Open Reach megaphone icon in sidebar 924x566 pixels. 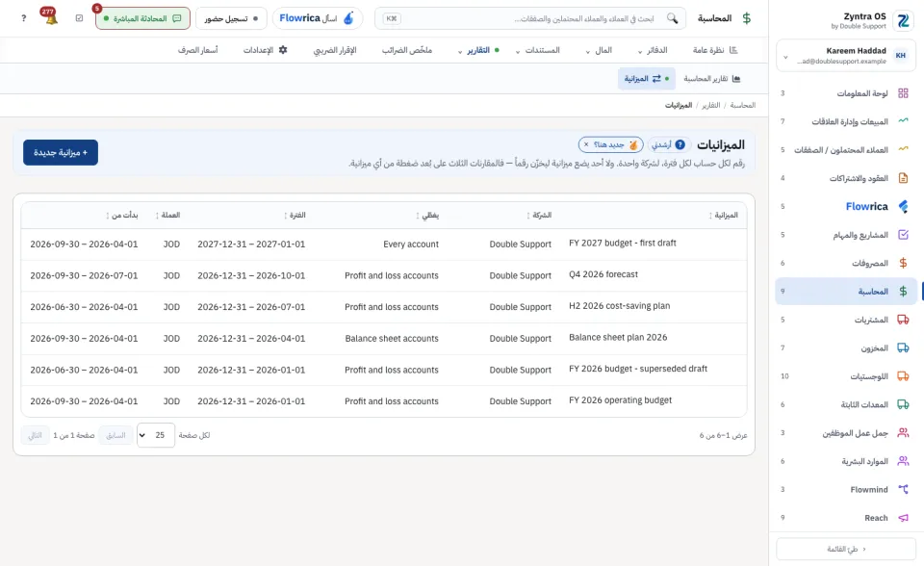click(x=903, y=518)
